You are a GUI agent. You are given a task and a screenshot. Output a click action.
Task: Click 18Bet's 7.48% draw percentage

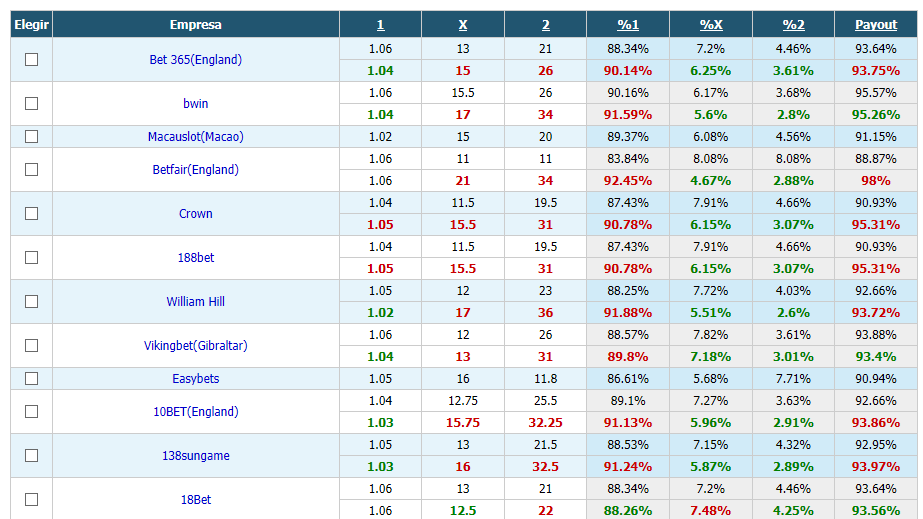(x=711, y=511)
